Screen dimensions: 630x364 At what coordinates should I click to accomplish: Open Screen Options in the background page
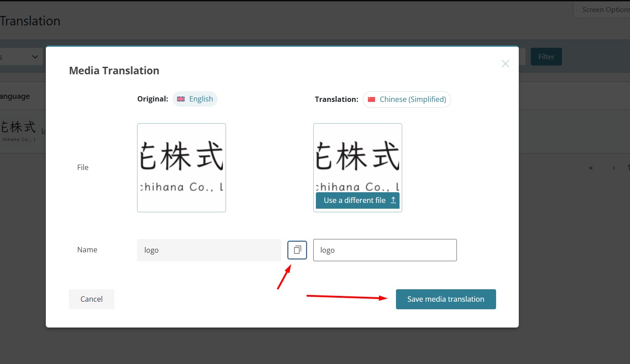(602, 9)
